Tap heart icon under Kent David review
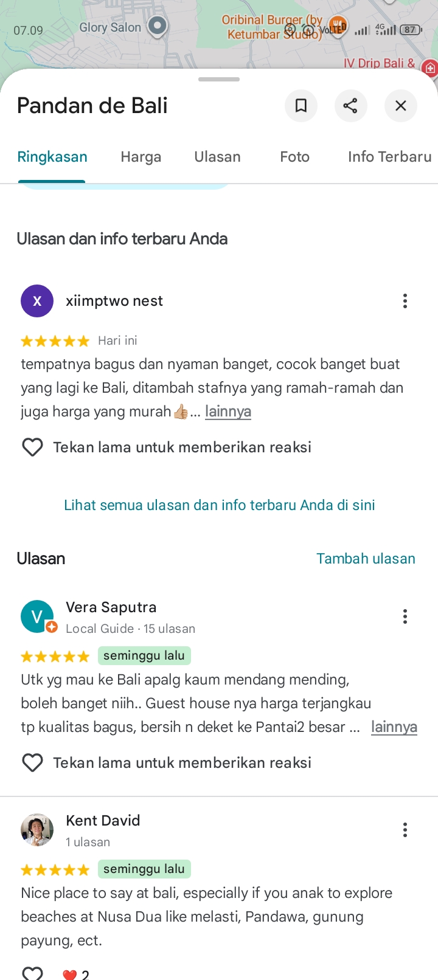438x980 pixels. 32,973
